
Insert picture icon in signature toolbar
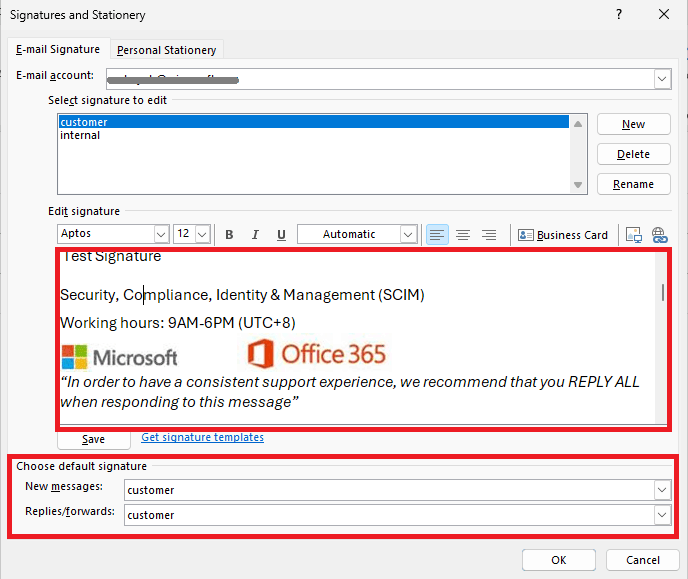[x=634, y=235]
